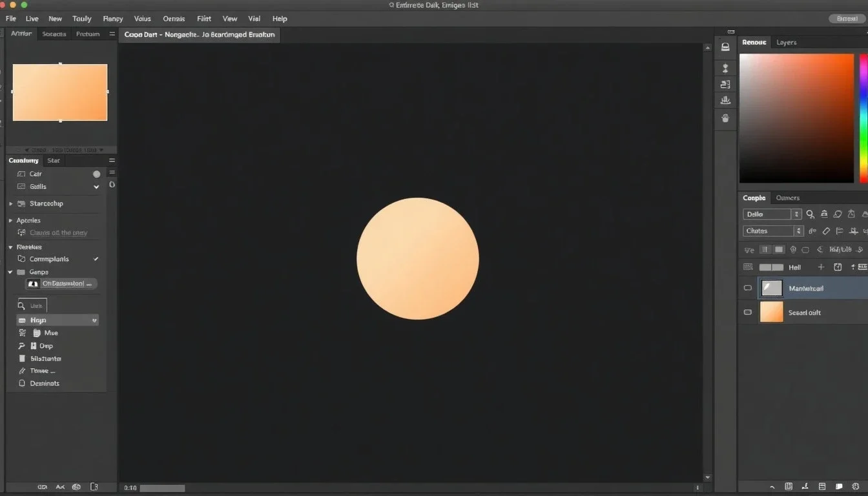The image size is (868, 496).
Task: Toggle the Commplanis checkmark
Action: [x=96, y=259]
